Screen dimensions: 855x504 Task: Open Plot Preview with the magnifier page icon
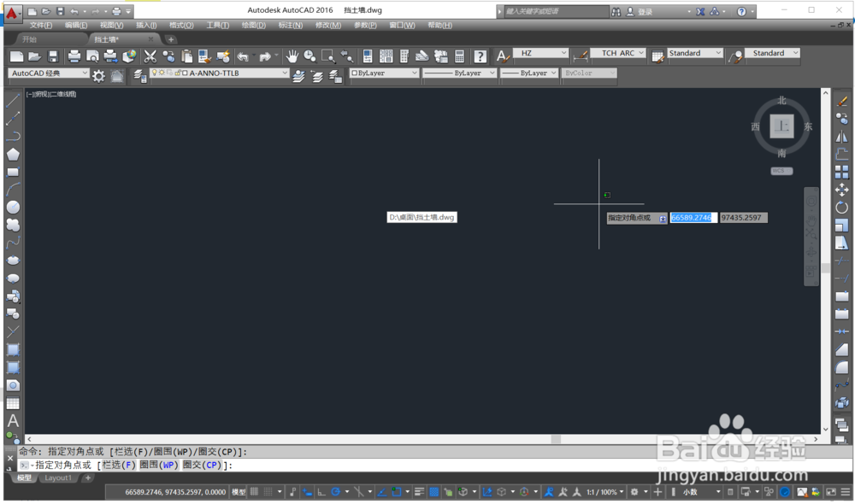click(92, 56)
